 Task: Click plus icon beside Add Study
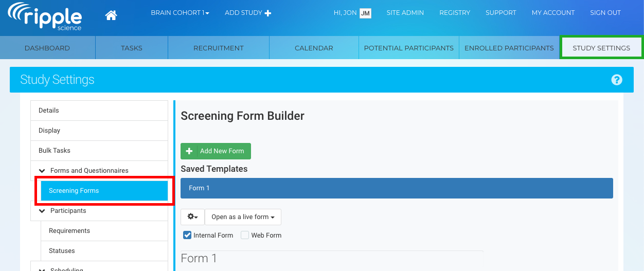[x=268, y=13]
